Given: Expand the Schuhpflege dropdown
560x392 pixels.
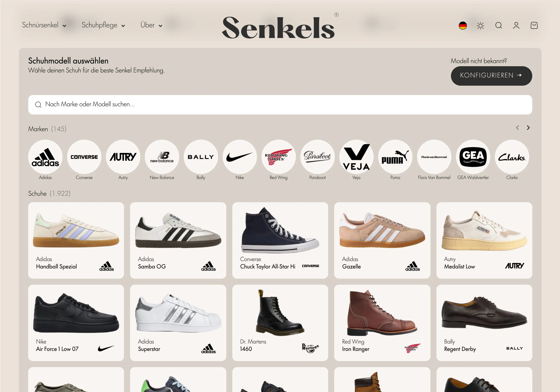Looking at the screenshot, I should pyautogui.click(x=103, y=25).
